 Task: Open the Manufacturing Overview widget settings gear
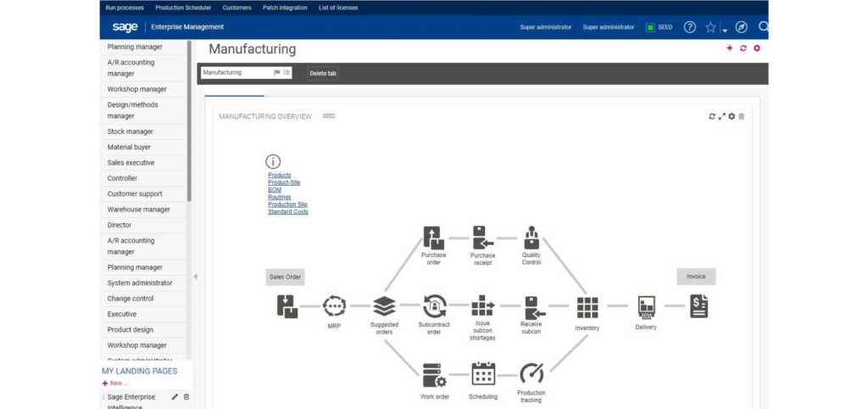click(732, 116)
